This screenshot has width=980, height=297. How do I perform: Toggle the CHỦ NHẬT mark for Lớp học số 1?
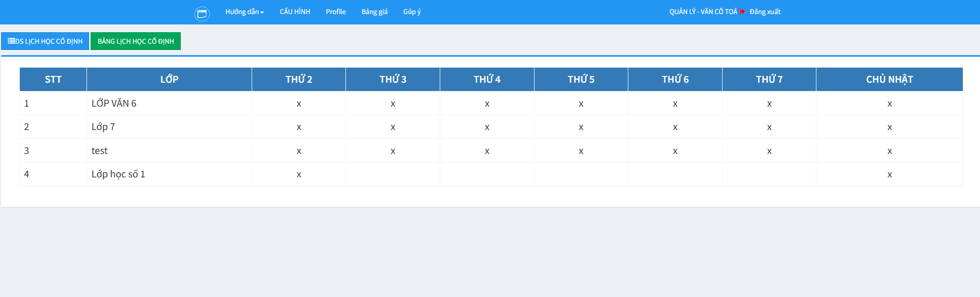(x=889, y=175)
